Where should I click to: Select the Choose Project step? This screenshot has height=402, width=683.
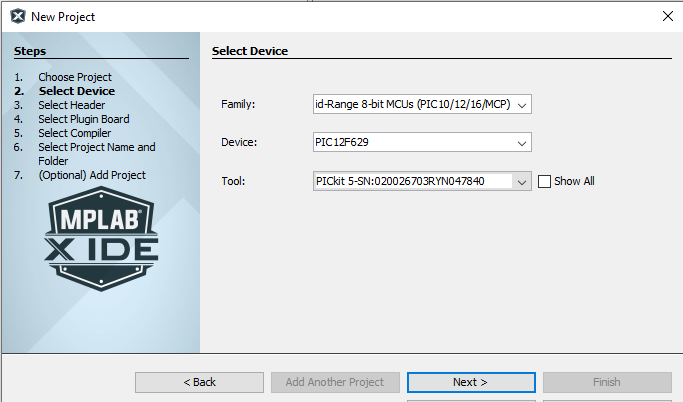tap(75, 77)
